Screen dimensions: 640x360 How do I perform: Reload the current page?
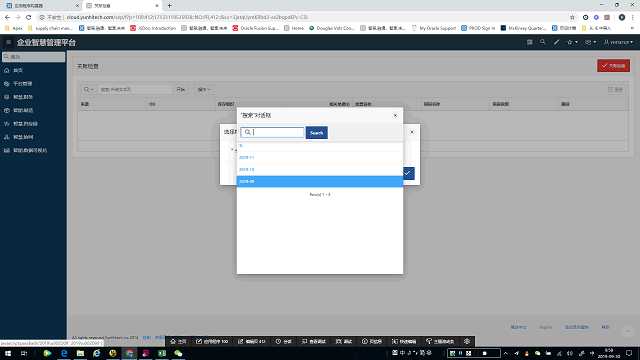(29, 17)
